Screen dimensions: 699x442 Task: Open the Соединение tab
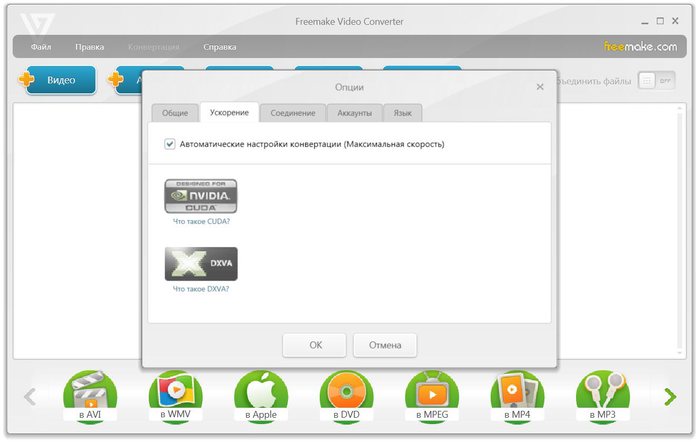(293, 113)
